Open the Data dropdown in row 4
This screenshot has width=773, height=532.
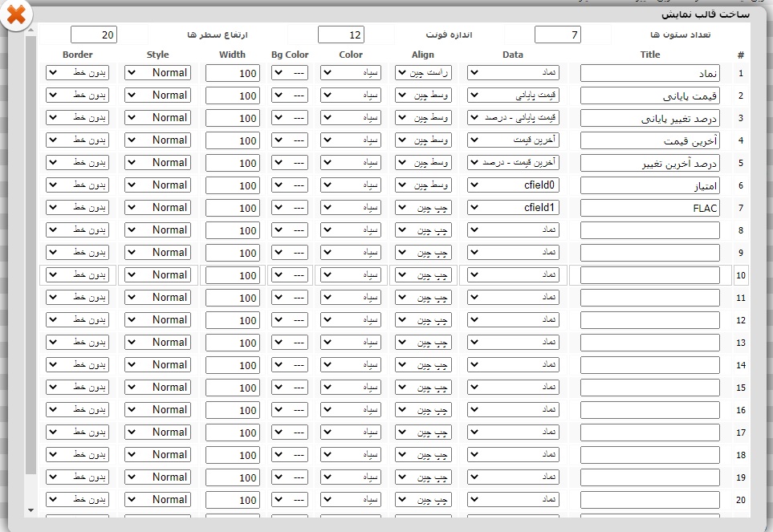point(513,140)
